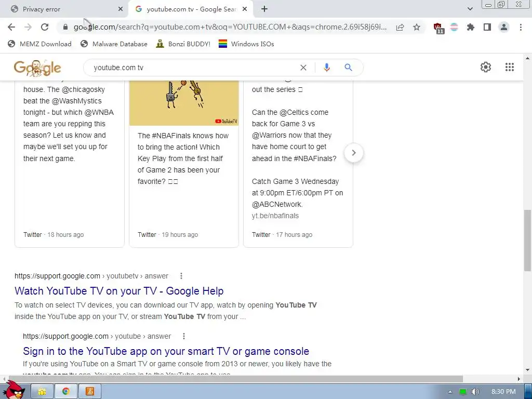Expand the tab search dropdown
The width and height of the screenshot is (532, 399).
tap(470, 9)
